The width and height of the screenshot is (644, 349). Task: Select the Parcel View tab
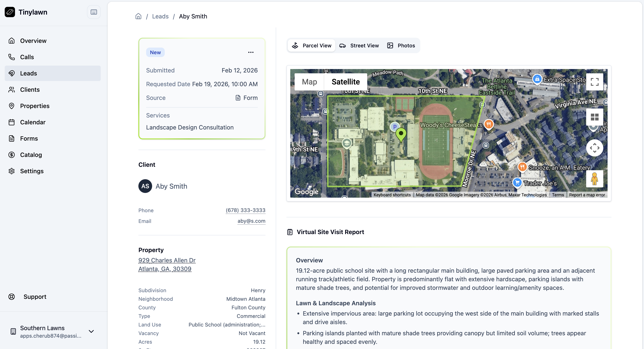tap(312, 45)
